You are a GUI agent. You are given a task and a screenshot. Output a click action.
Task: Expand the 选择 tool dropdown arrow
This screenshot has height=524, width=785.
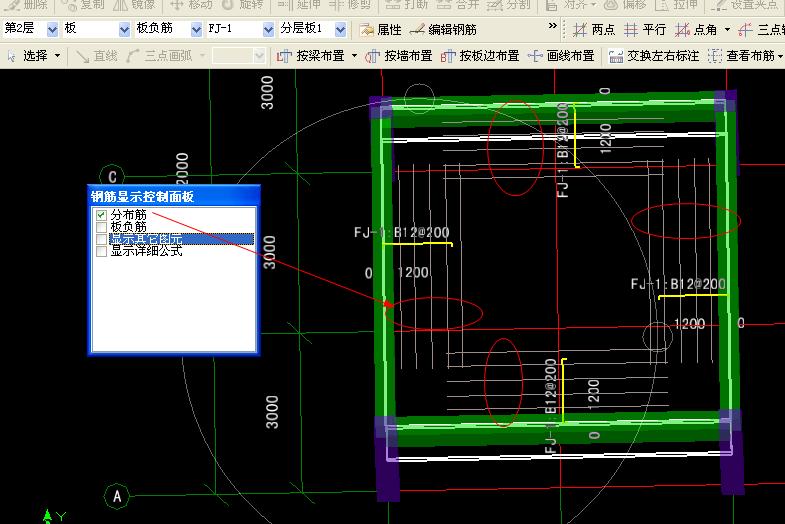(57, 56)
